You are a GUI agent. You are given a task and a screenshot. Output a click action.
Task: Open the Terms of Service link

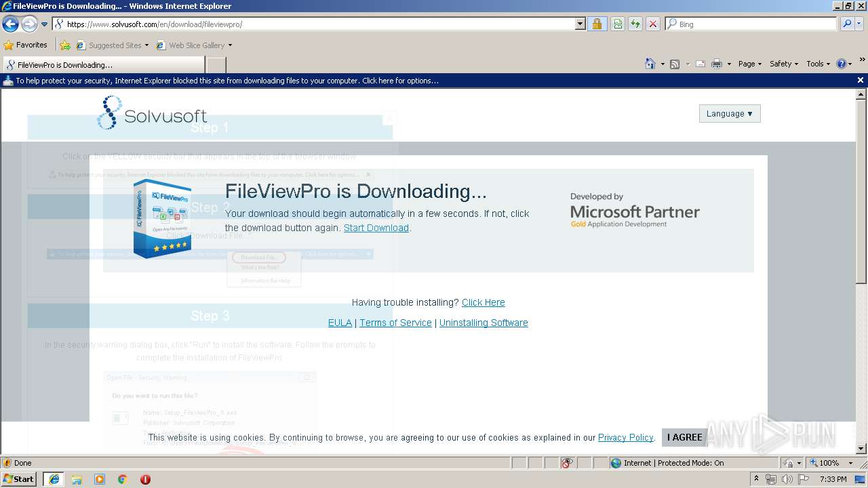pos(395,323)
